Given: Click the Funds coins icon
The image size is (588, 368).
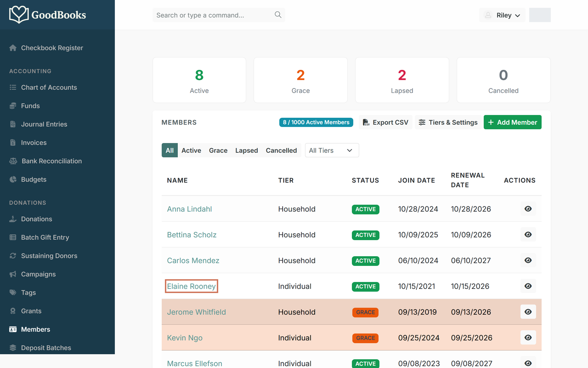Looking at the screenshot, I should [x=13, y=106].
